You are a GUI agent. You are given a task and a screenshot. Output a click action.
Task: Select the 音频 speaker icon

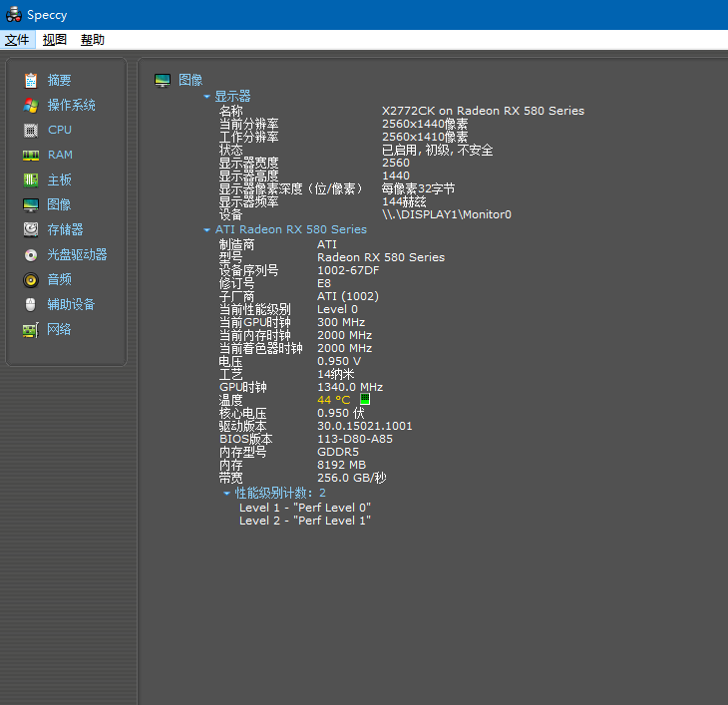31,279
